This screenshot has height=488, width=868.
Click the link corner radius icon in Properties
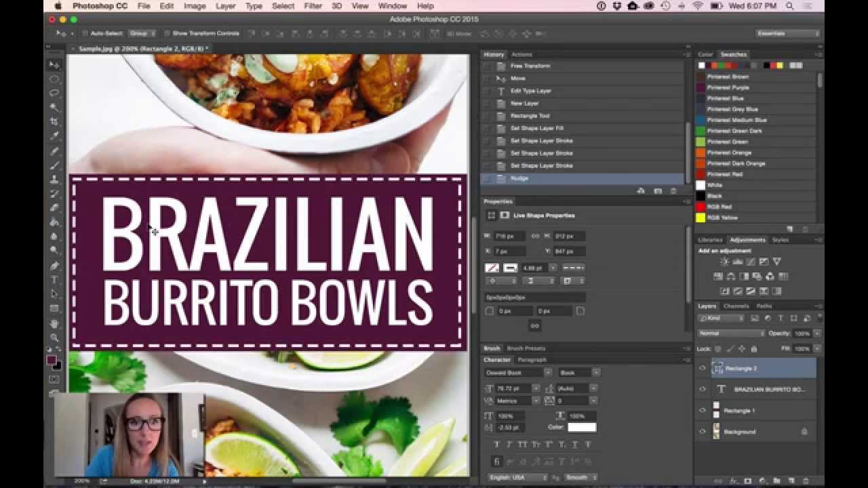[534, 326]
